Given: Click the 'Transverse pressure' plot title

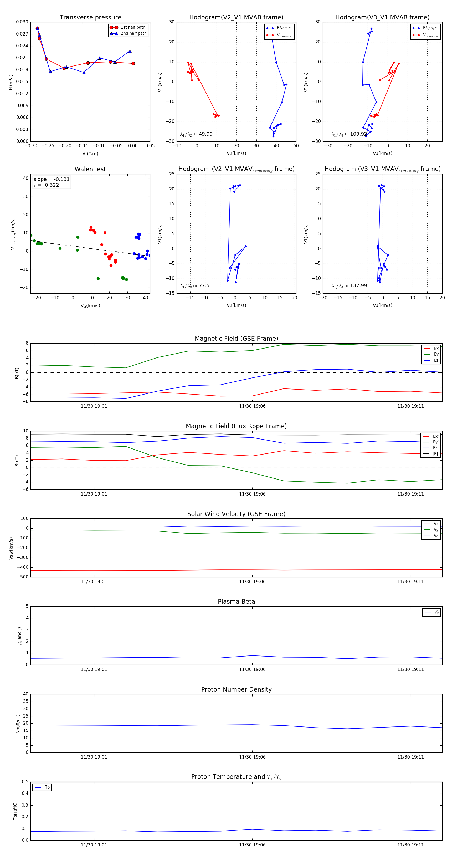Looking at the screenshot, I should (90, 18).
